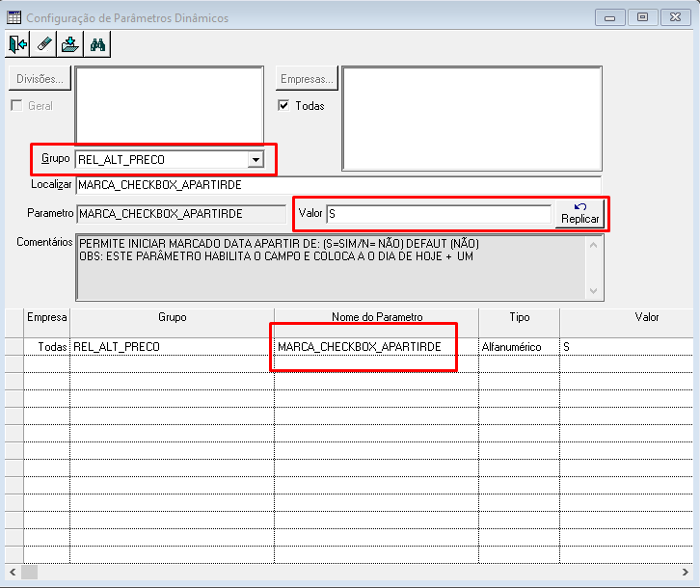
Task: Click the Parametro field MARCA_CHECKBOX_APARTIRDE
Action: (x=181, y=214)
